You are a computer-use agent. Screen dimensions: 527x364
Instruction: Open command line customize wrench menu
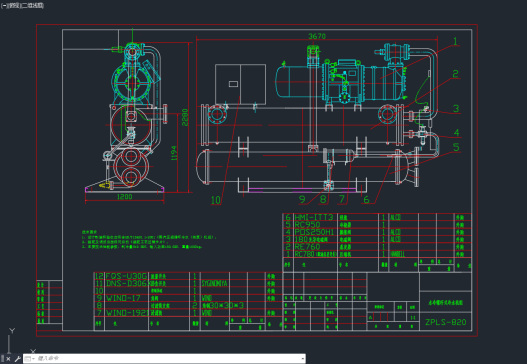coord(18,359)
